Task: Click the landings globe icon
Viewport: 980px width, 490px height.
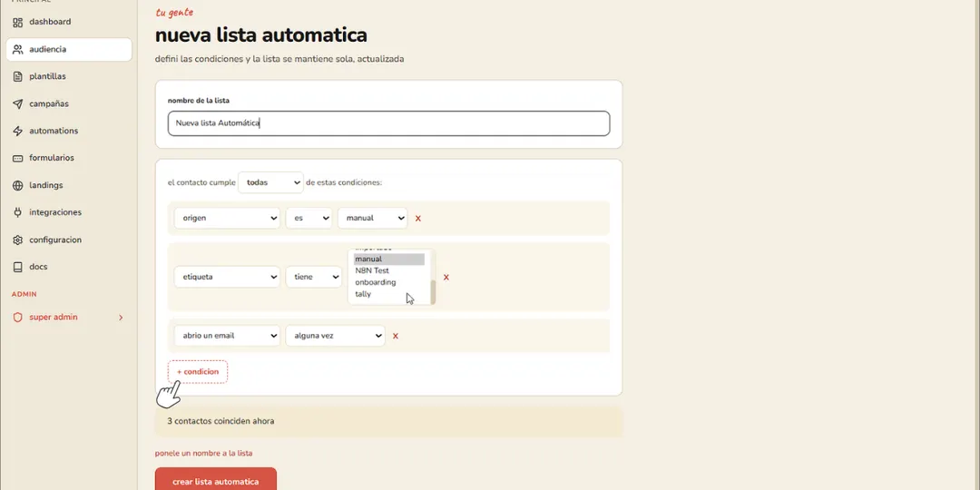Action: click(x=17, y=185)
